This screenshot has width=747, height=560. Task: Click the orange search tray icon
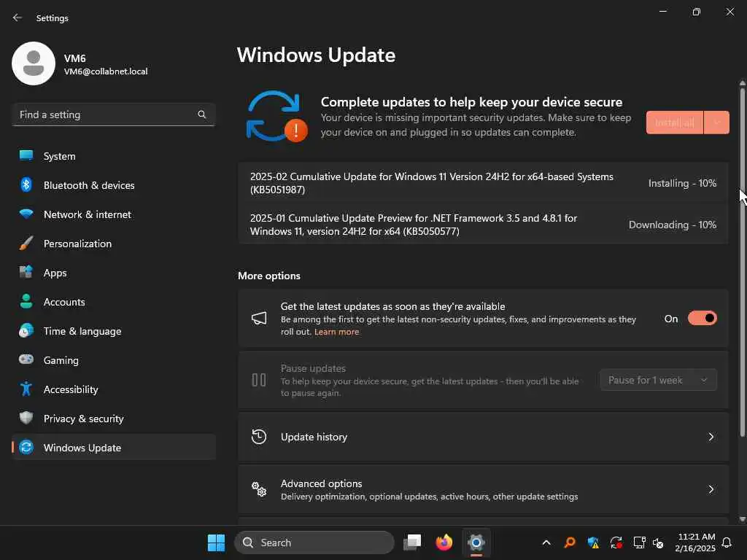[570, 542]
